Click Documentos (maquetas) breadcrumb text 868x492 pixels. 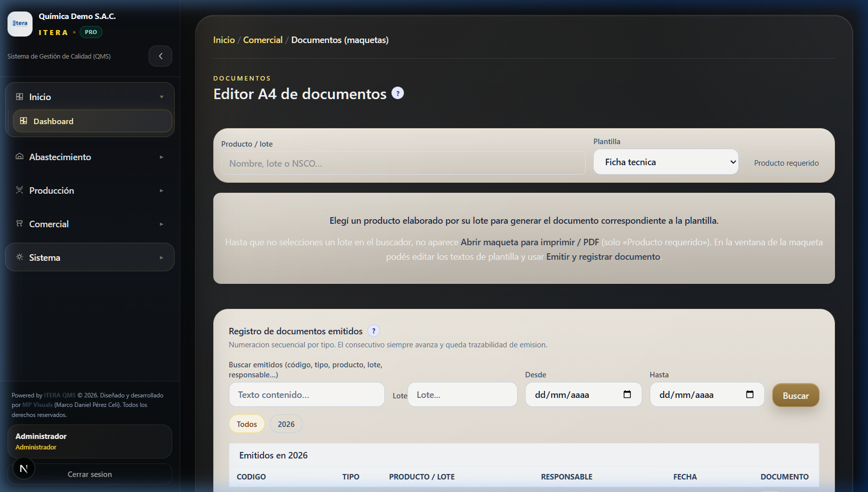click(x=340, y=40)
